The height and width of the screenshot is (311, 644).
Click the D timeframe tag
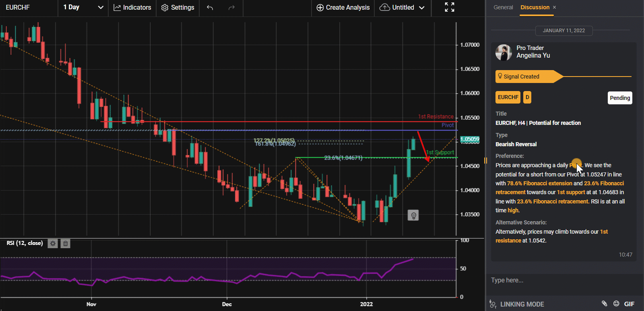coord(527,97)
